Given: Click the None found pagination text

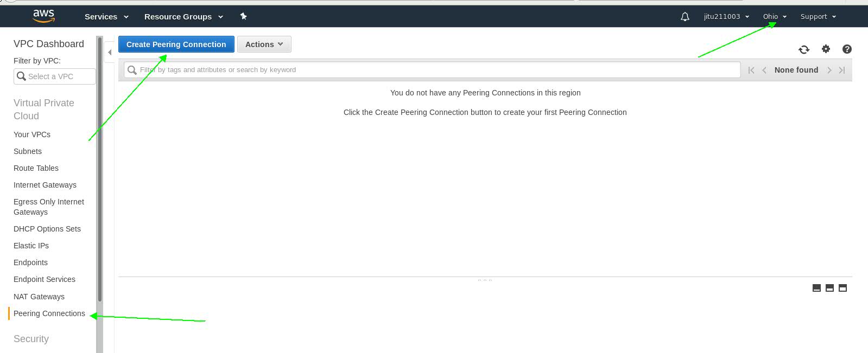Looking at the screenshot, I should pos(796,70).
